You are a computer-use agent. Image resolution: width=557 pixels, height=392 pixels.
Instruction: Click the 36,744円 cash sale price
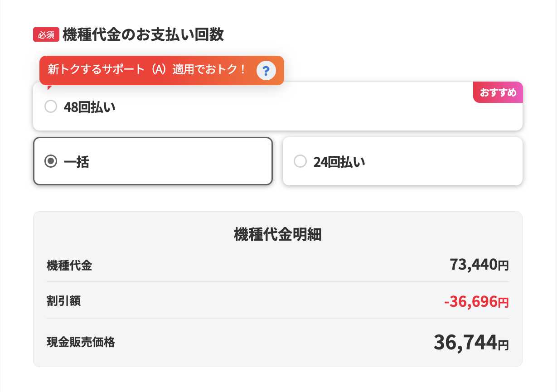point(471,343)
